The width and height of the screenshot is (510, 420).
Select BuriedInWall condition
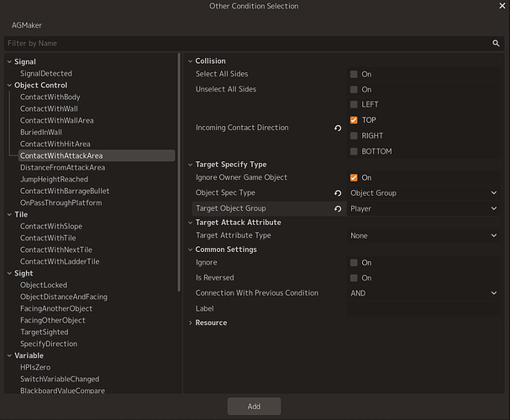coord(41,133)
